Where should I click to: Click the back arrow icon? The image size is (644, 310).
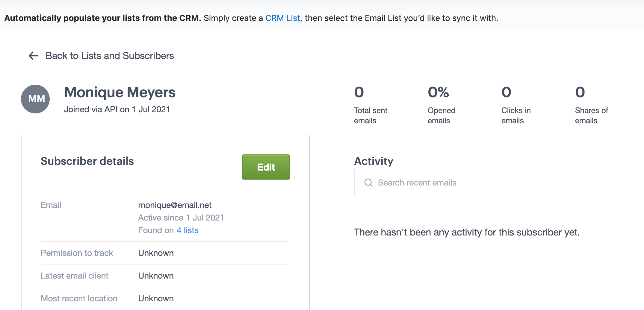[x=34, y=56]
